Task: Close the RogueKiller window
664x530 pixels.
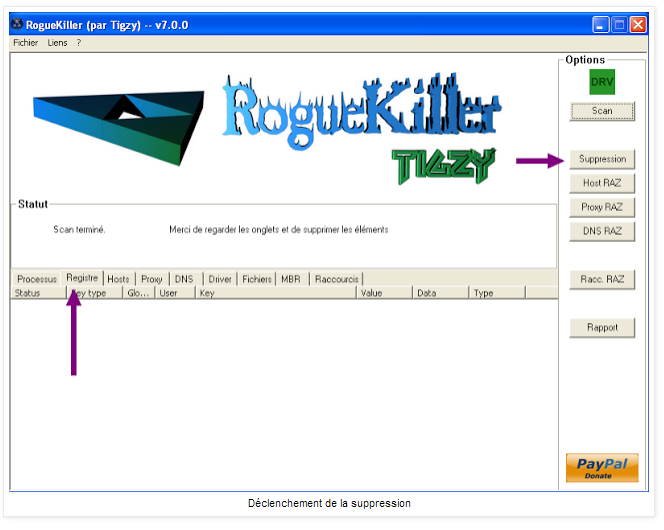Action: point(638,25)
